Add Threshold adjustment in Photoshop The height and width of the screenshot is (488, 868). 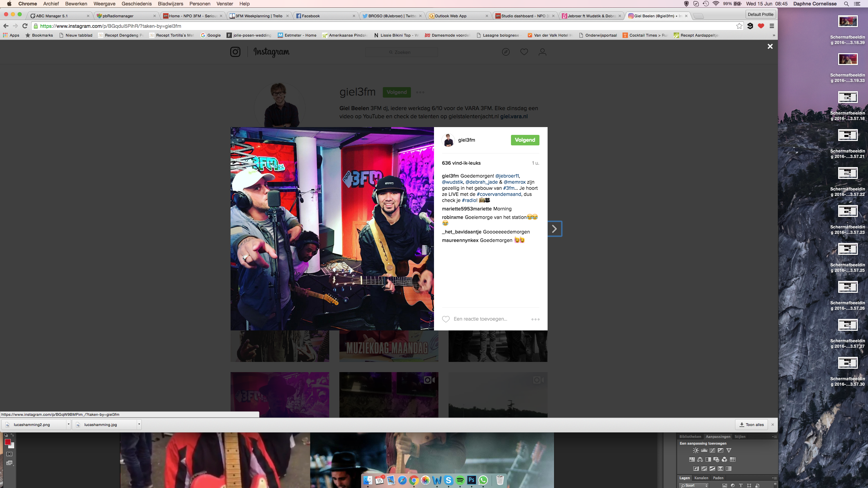[x=712, y=469]
